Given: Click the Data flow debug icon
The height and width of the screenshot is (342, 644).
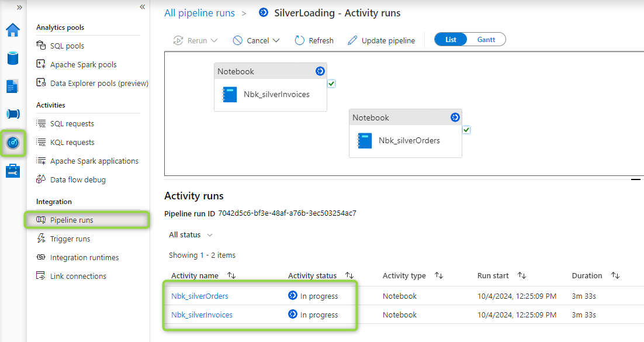Looking at the screenshot, I should [41, 179].
